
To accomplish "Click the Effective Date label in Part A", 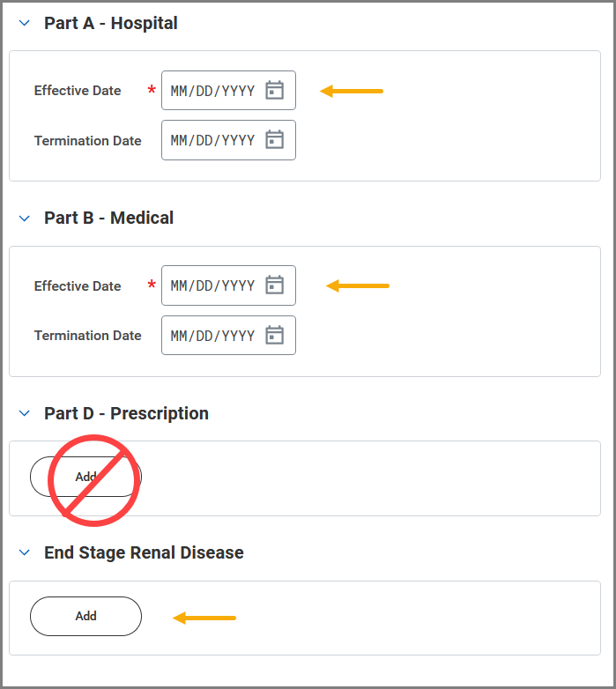I will (78, 91).
